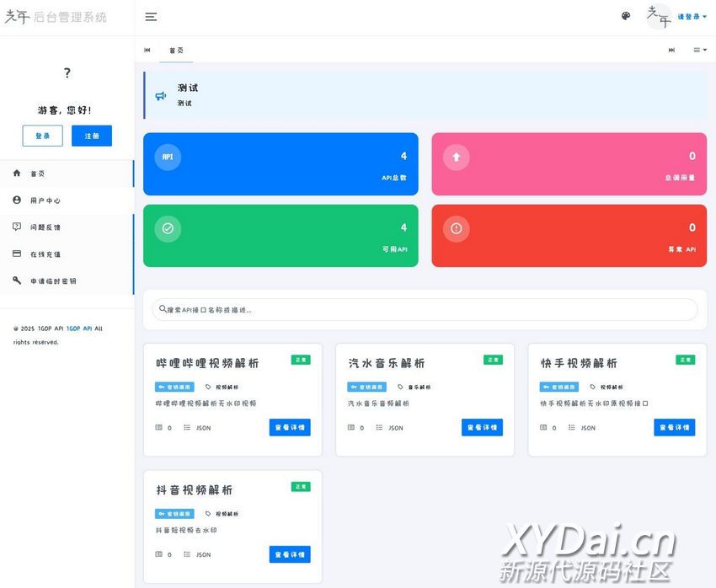
Task: Open the theme palette icon
Action: [x=626, y=16]
